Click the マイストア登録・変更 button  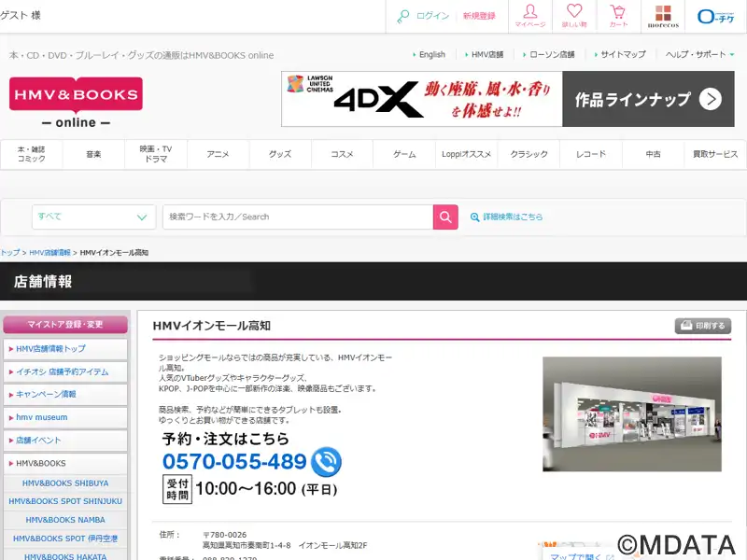coord(65,325)
